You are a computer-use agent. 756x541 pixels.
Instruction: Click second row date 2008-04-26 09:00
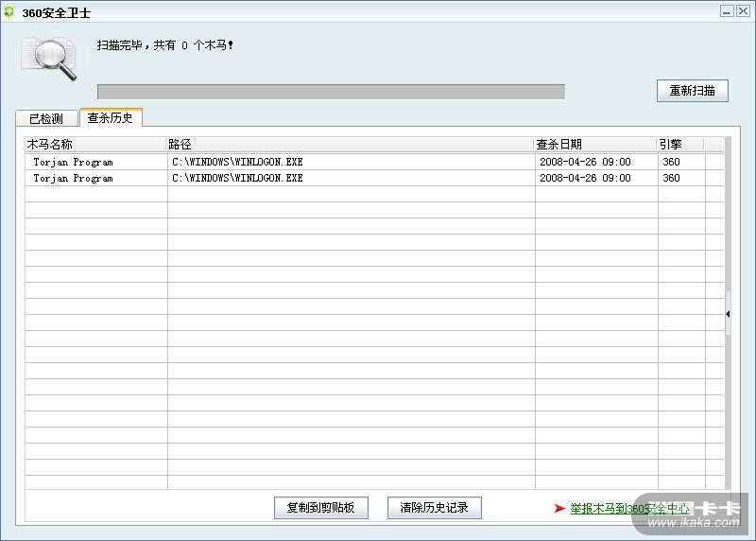585,178
